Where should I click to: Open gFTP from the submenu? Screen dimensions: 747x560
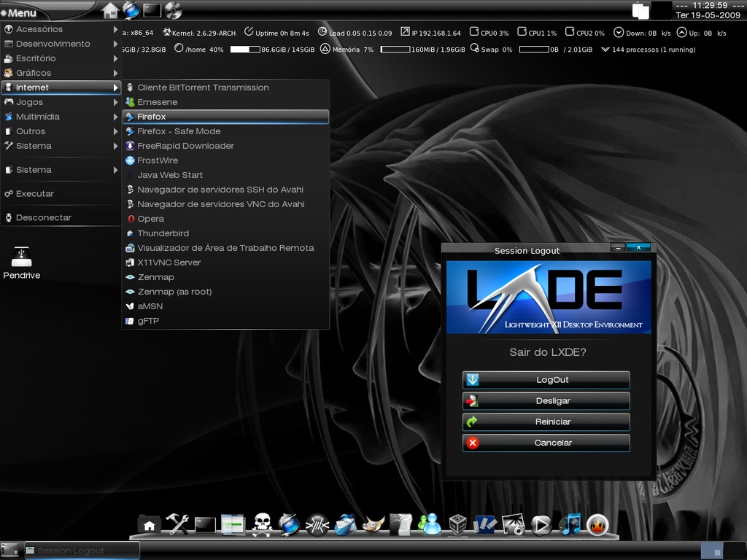[x=226, y=321]
